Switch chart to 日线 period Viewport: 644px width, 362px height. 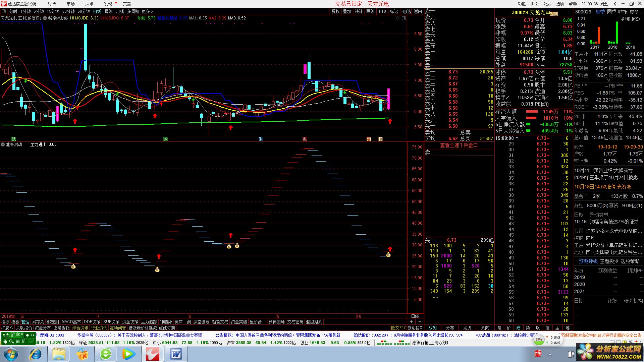coord(97,11)
